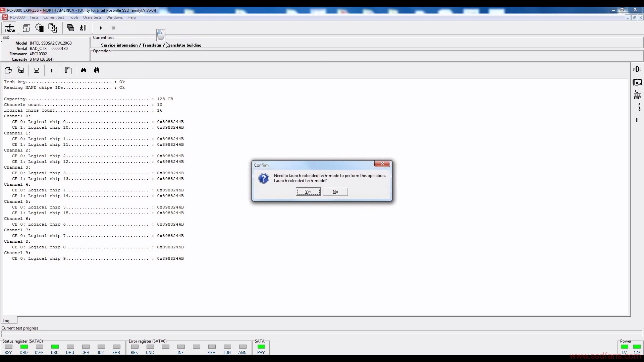Image resolution: width=644 pixels, height=362 pixels.
Task: Confirm with Yes in the dialog
Action: [308, 192]
